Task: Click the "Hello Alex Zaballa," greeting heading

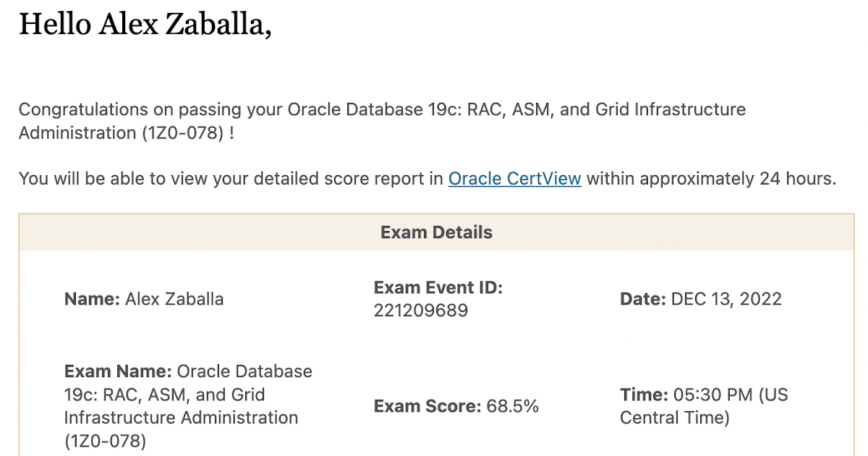Action: [145, 25]
